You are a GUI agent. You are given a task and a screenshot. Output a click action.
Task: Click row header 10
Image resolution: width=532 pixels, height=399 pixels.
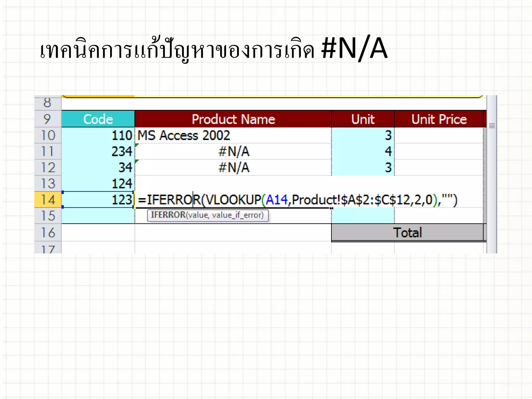tap(48, 135)
